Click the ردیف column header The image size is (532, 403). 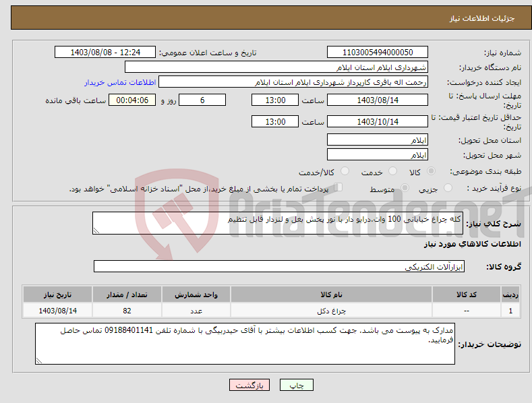510,294
